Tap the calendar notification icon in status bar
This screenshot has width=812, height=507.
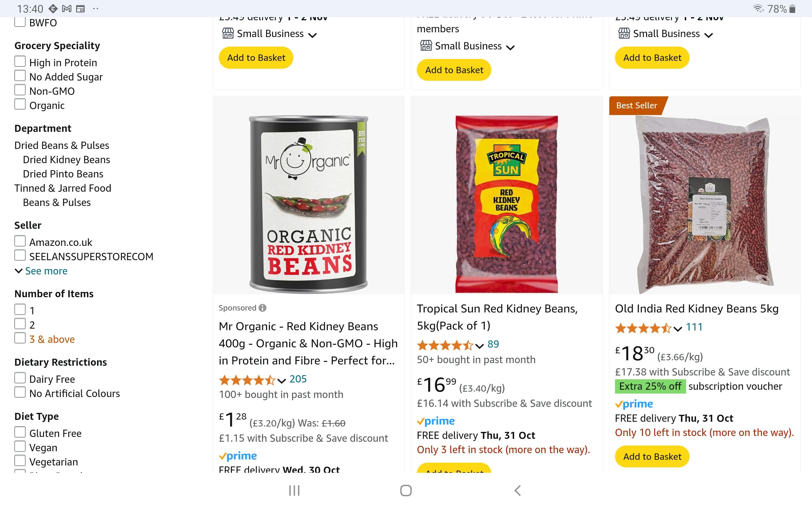point(81,9)
